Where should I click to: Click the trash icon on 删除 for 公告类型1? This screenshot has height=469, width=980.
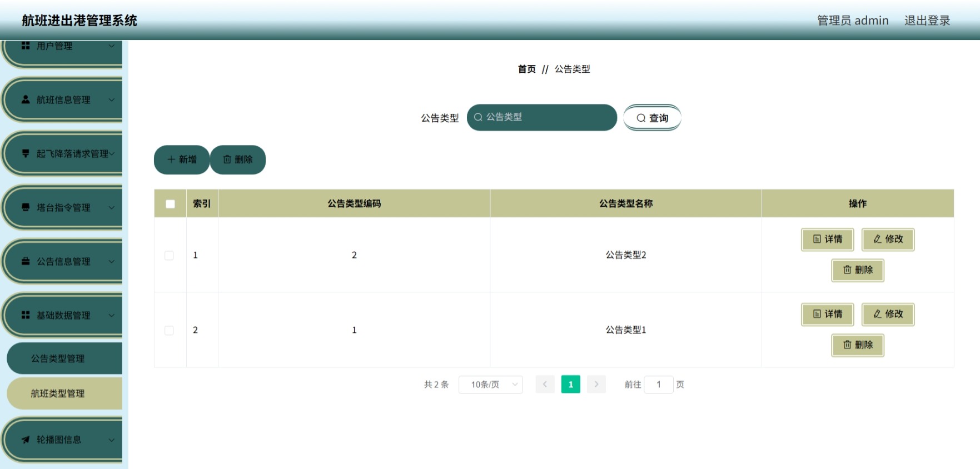pos(847,345)
